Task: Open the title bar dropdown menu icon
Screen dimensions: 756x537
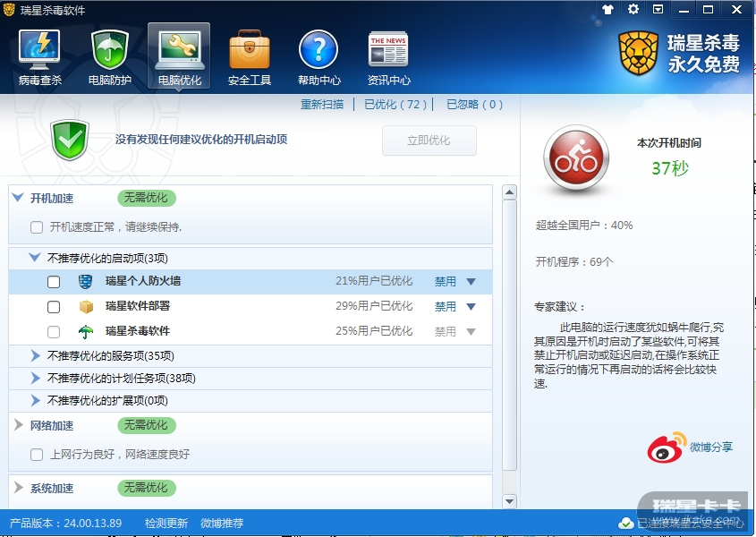Action: point(658,9)
